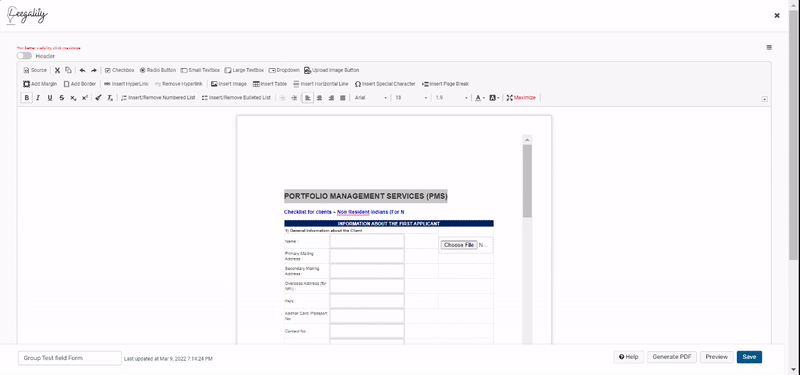Align text to the left
This screenshot has height=375, width=800.
307,97
